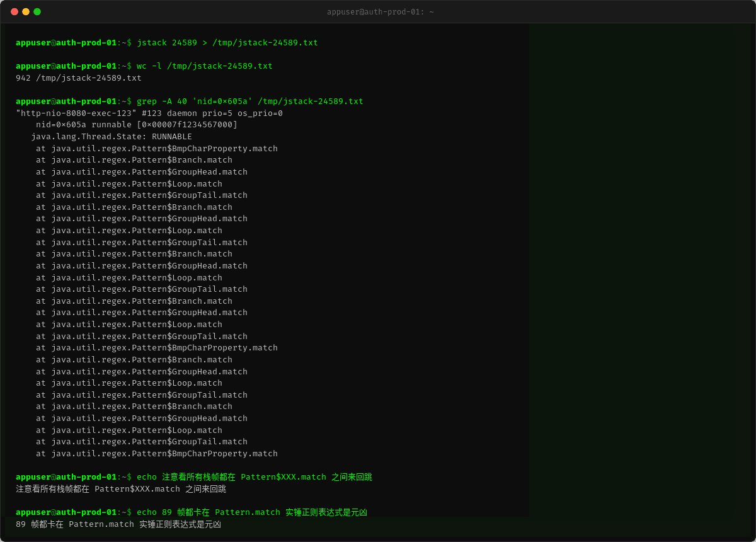This screenshot has height=542, width=756.
Task: Select the output 942 /tmp/jstack-24589.txt
Action: click(79, 78)
